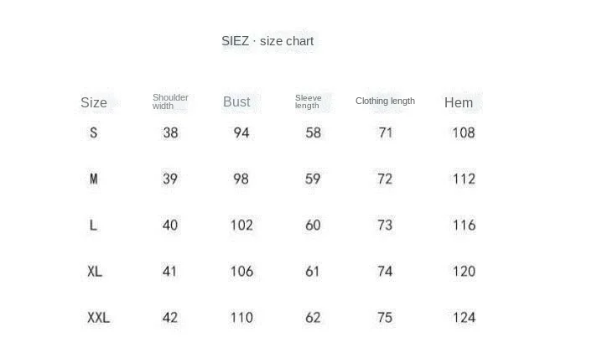Click the Size column header
Screen dimensions: 597x364
pos(94,102)
